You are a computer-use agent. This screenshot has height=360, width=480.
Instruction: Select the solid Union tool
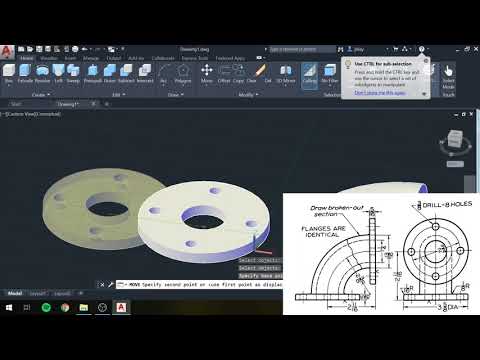click(x=110, y=73)
